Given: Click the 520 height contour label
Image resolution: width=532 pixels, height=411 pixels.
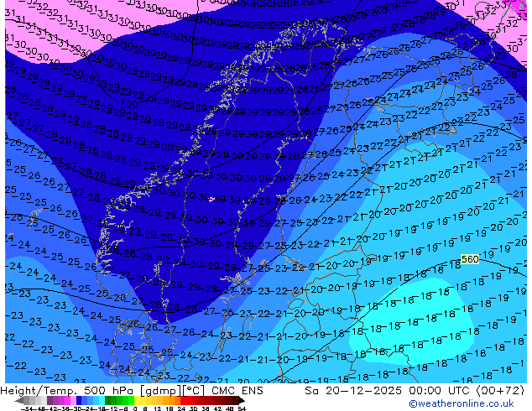Looking at the screenshot, I should 129,105.
